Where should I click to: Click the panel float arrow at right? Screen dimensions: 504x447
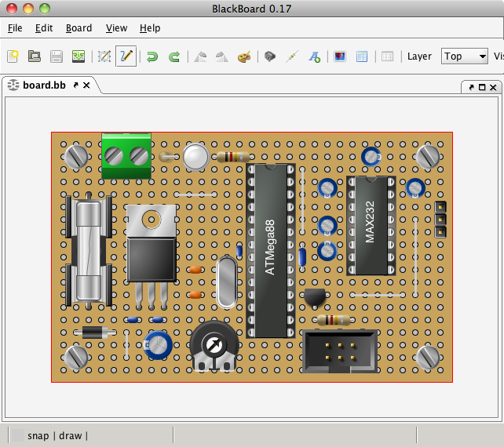click(x=471, y=87)
